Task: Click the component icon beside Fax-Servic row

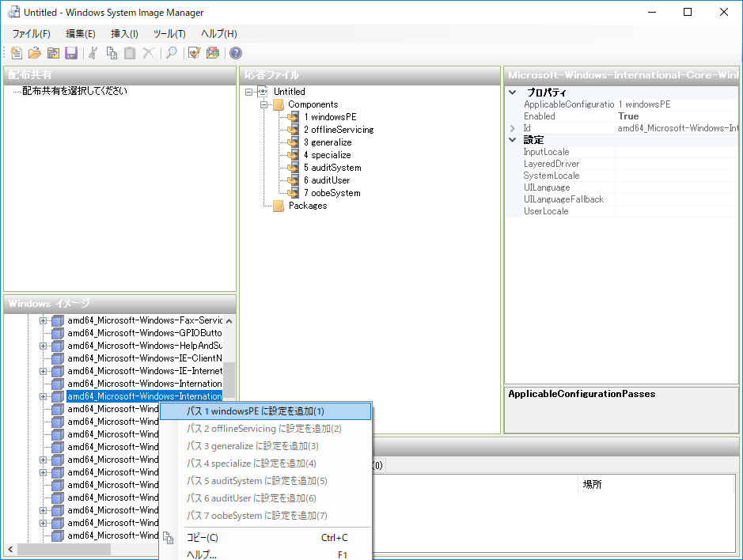Action: pyautogui.click(x=58, y=321)
